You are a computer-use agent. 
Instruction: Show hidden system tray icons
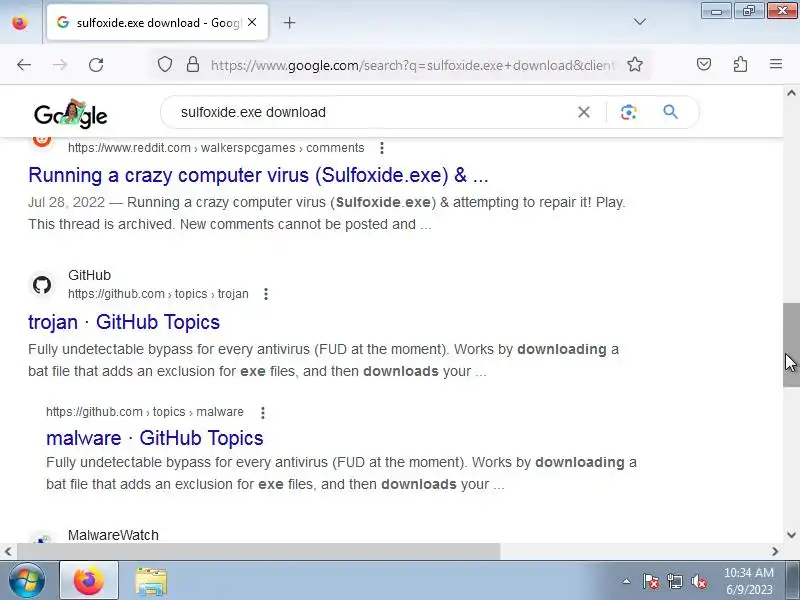pos(626,581)
